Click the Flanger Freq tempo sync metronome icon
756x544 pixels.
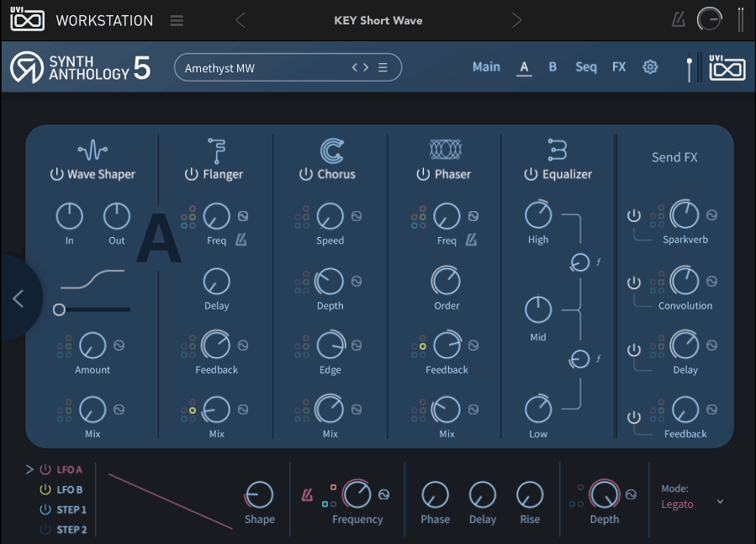tap(241, 240)
